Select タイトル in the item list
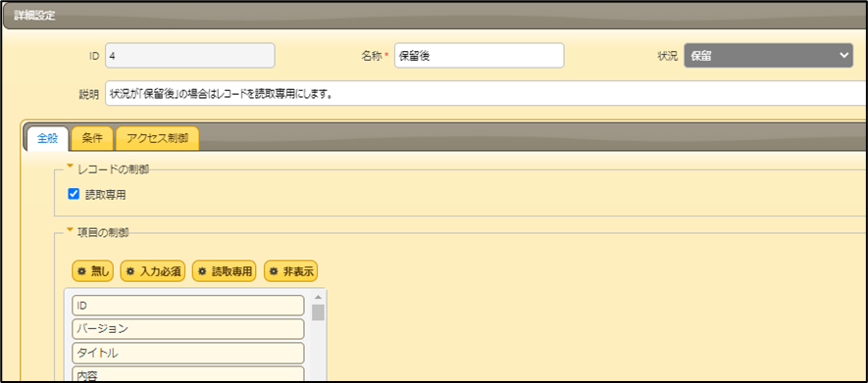 click(x=188, y=353)
